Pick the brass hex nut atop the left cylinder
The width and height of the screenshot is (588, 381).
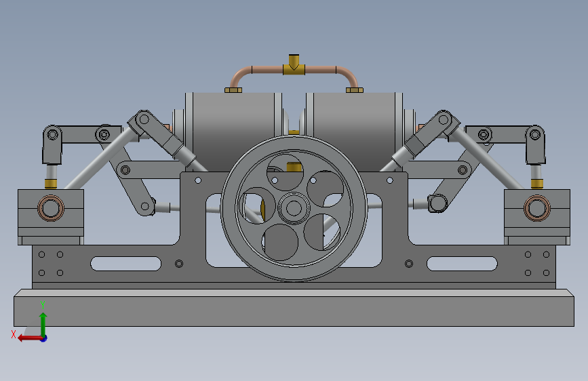[233, 90]
